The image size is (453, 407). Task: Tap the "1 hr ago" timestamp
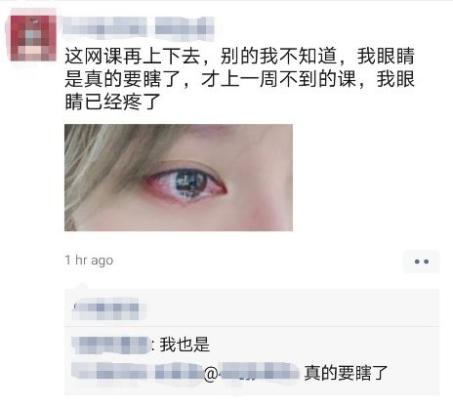click(x=89, y=260)
